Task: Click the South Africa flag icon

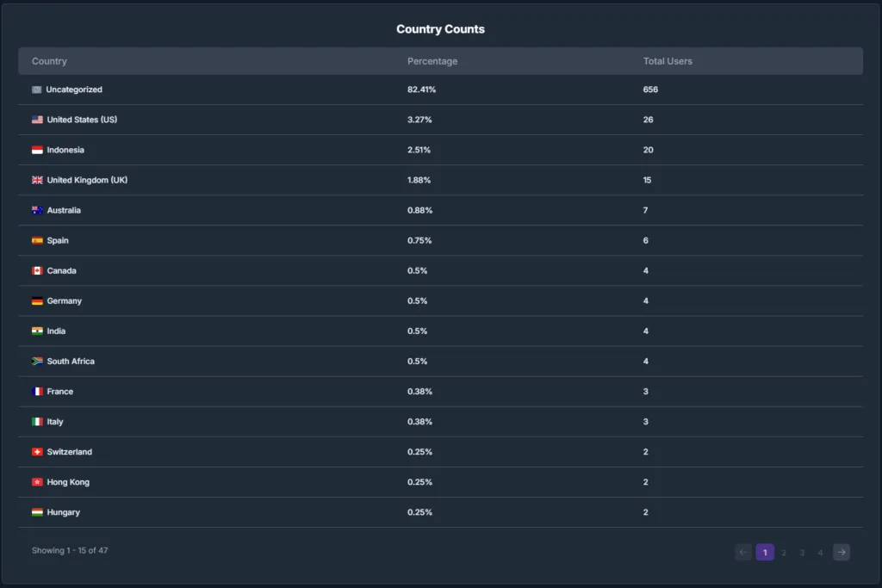Action: (x=37, y=362)
